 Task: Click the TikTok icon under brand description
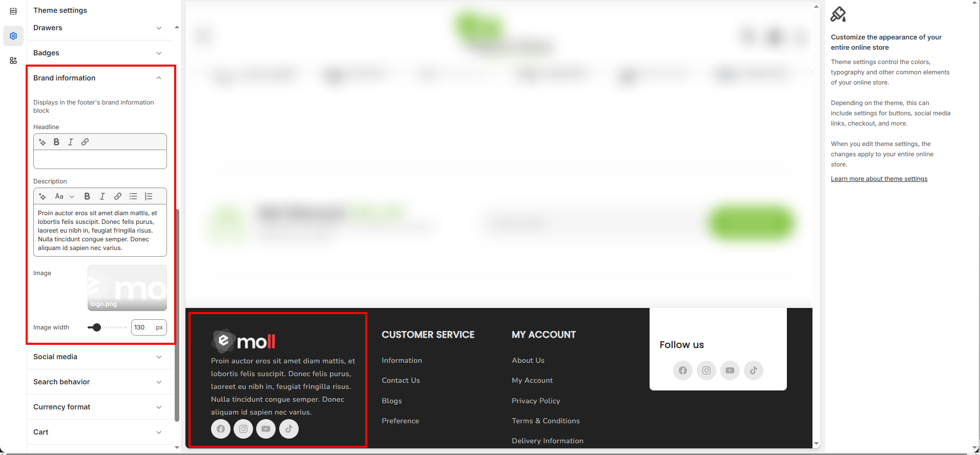point(289,429)
